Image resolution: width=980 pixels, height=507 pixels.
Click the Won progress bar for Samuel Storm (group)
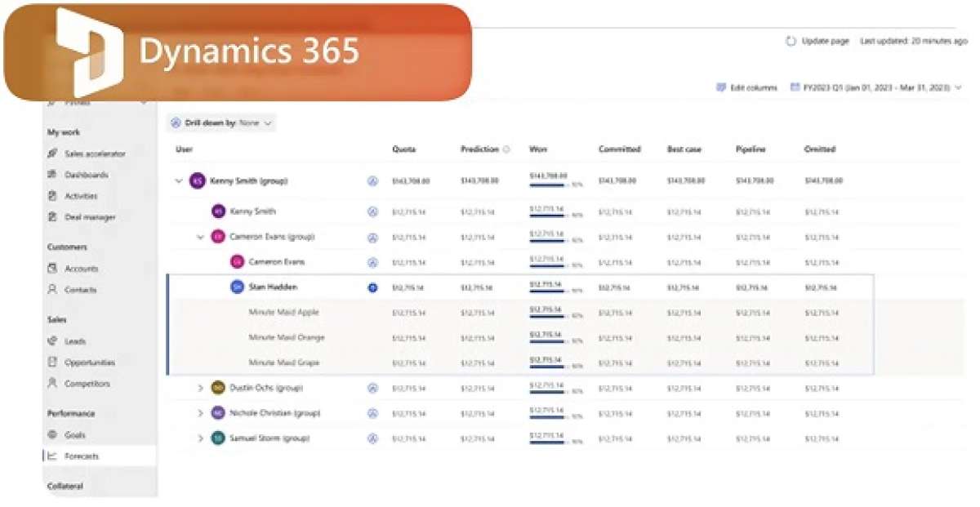coord(548,443)
